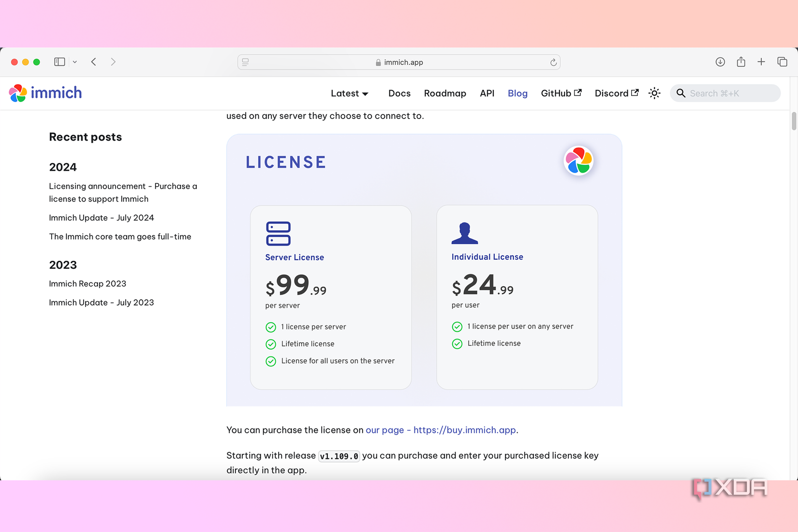Click the Individual License heading
The width and height of the screenshot is (798, 532).
[x=488, y=257]
